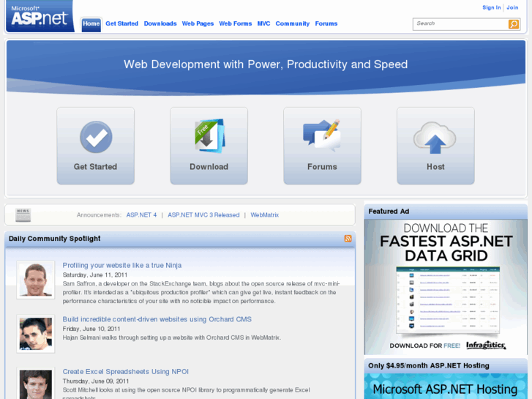Click the DOWNLOAD FOR FREE! ad text
The width and height of the screenshot is (532, 399).
click(424, 346)
